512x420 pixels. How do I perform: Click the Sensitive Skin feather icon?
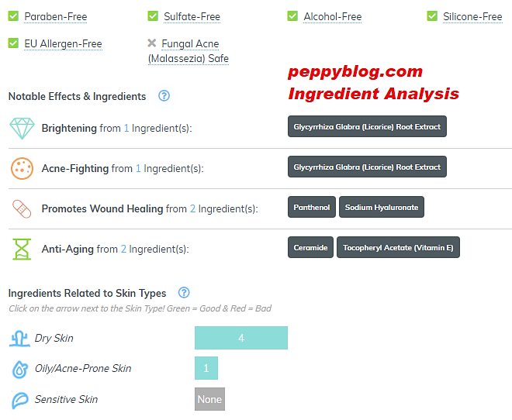(x=20, y=401)
